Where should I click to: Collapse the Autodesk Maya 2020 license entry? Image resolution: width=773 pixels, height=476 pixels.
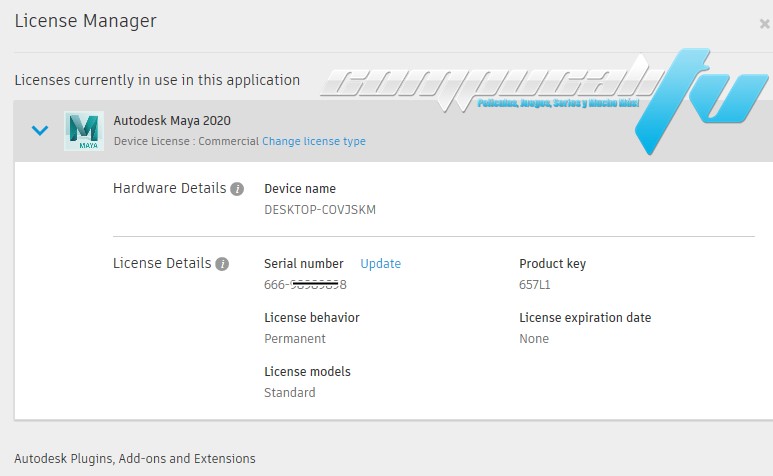(40, 130)
